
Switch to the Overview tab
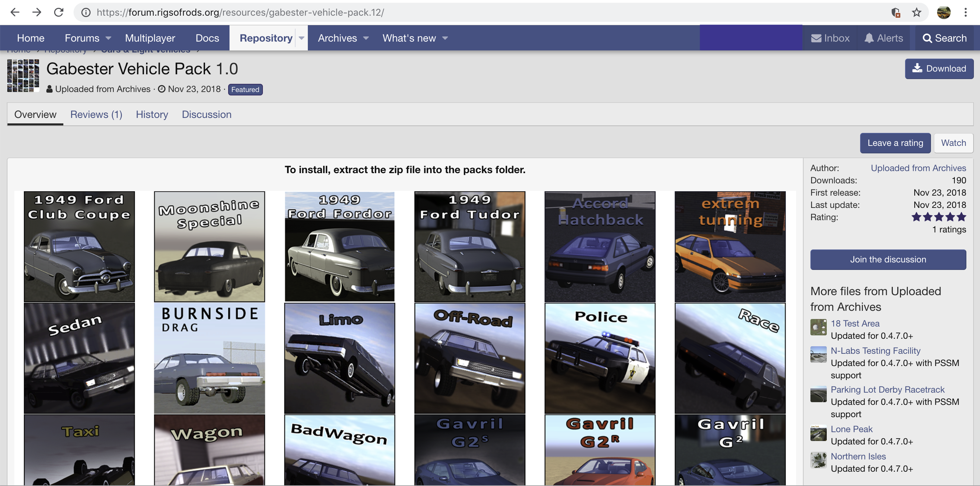coord(35,115)
